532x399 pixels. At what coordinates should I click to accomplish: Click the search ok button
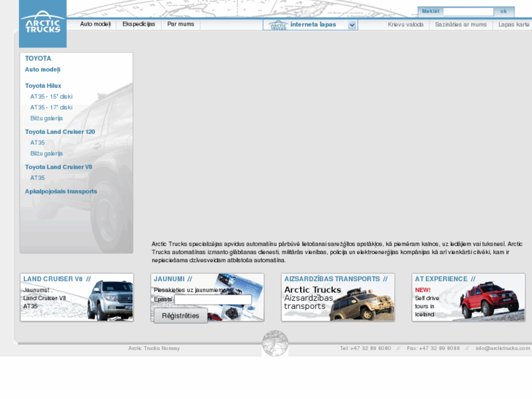(x=503, y=12)
